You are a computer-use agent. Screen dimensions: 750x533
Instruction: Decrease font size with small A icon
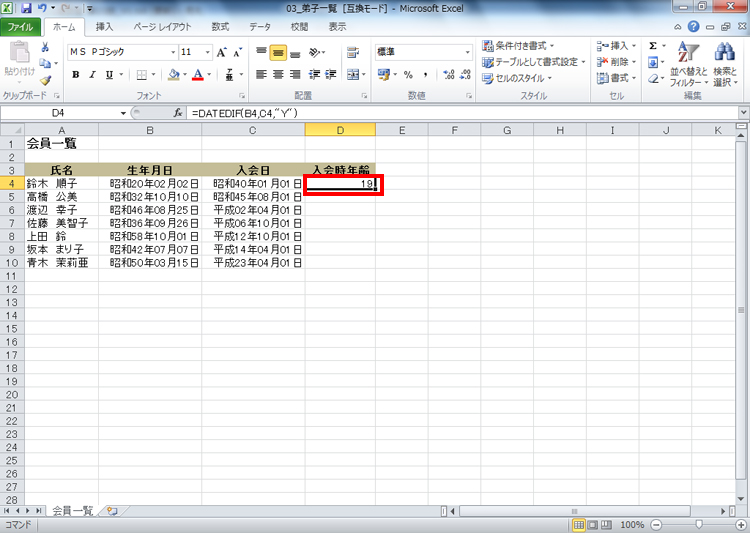[x=238, y=52]
